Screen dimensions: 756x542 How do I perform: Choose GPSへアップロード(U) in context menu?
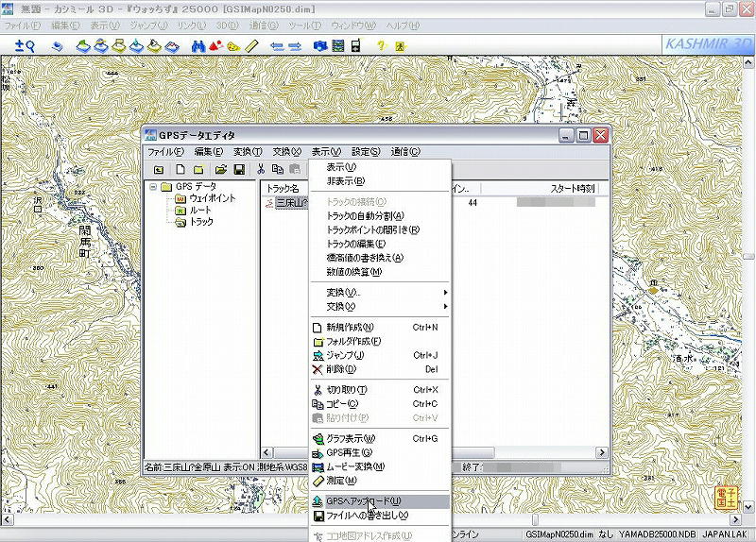381,501
